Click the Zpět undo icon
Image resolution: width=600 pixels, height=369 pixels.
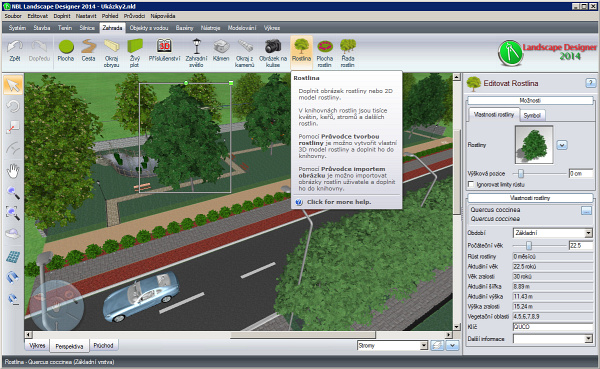click(x=15, y=51)
